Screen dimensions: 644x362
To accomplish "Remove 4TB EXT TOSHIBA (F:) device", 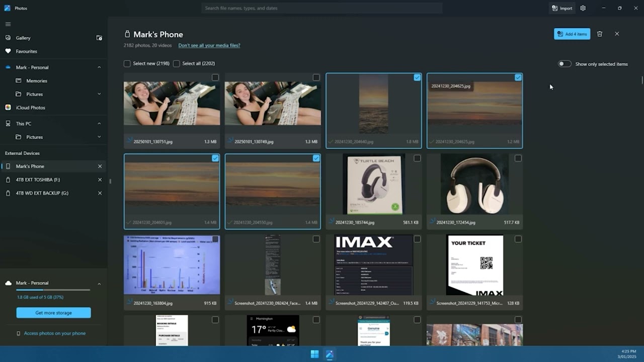I will (x=100, y=179).
